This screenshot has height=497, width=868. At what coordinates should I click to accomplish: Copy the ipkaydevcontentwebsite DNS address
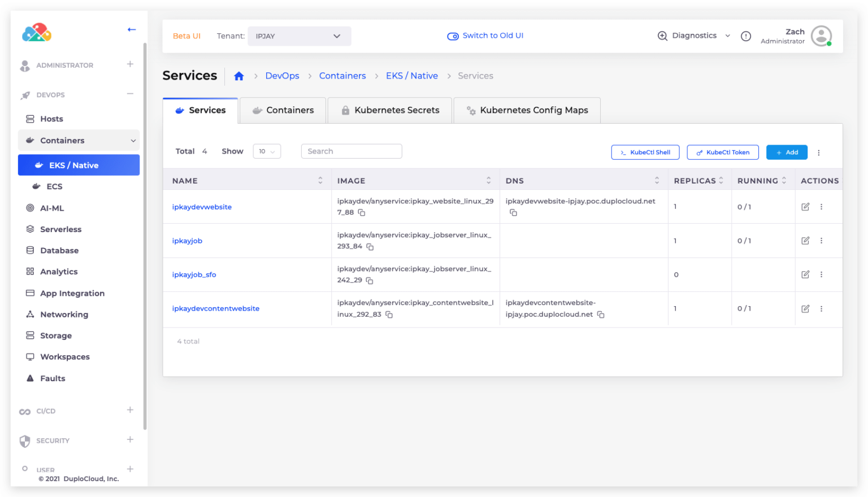601,315
